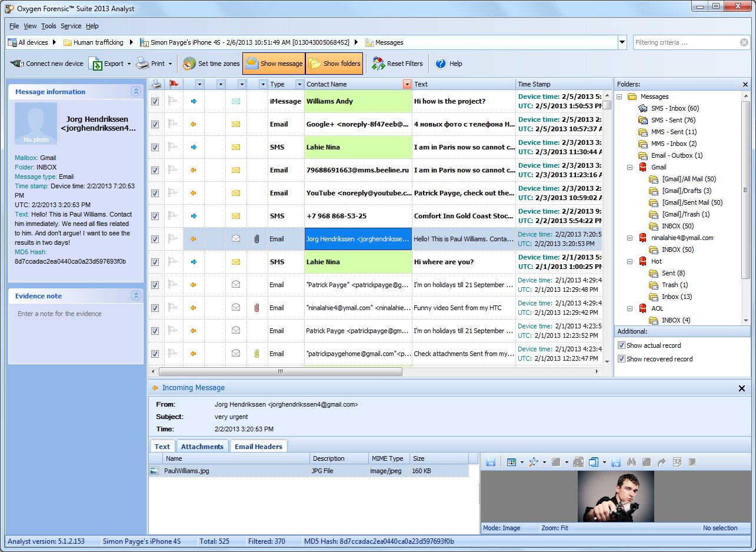Collapse the Hot folder tree node
Viewport: 756px width, 552px height.
pyautogui.click(x=630, y=261)
